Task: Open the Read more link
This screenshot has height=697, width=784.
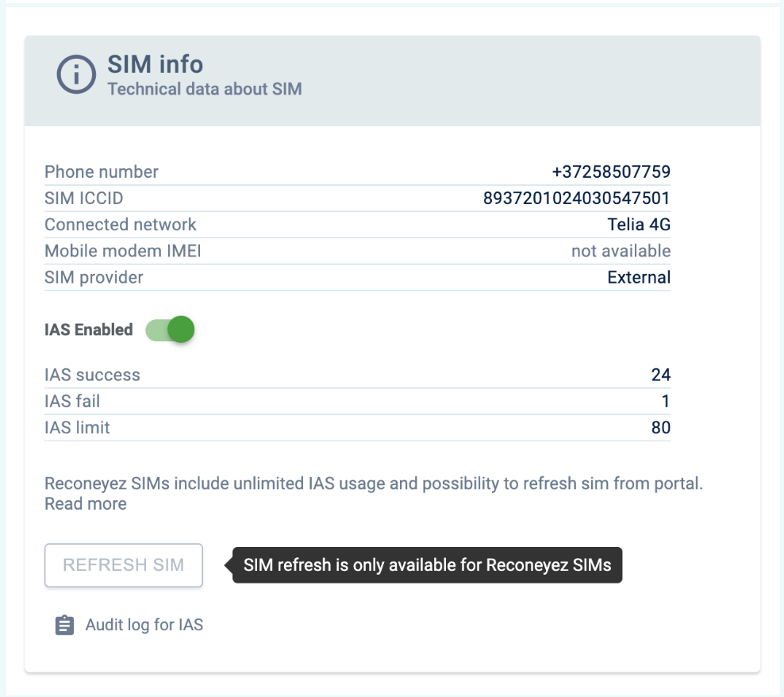Action: (86, 503)
